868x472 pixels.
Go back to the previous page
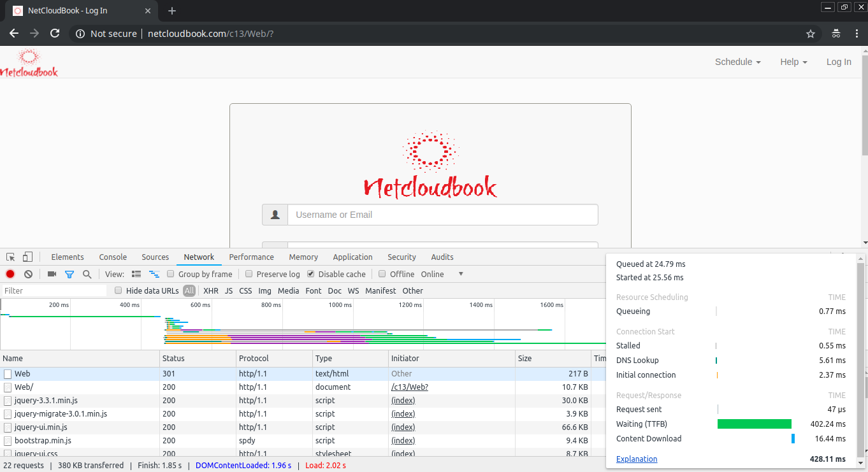[14, 34]
